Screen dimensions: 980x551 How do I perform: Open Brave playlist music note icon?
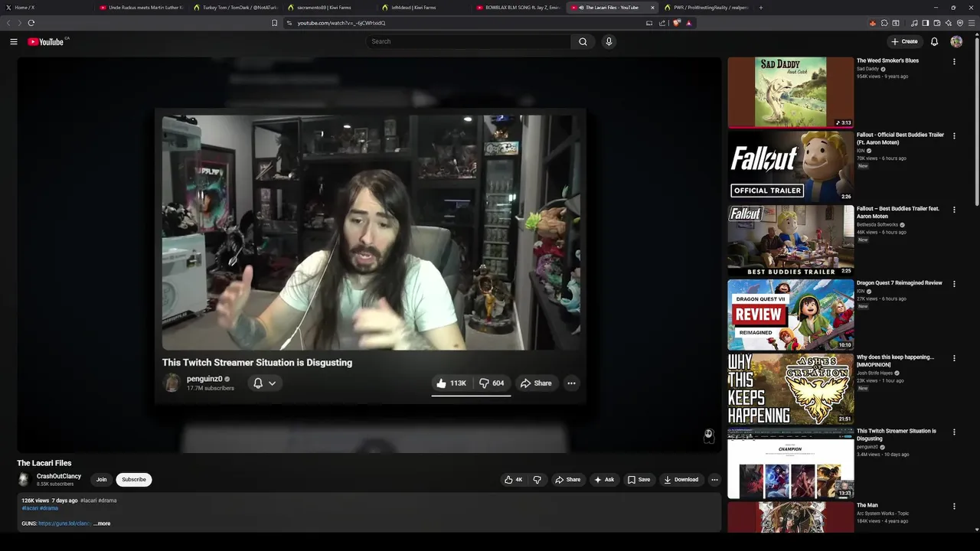pos(914,23)
